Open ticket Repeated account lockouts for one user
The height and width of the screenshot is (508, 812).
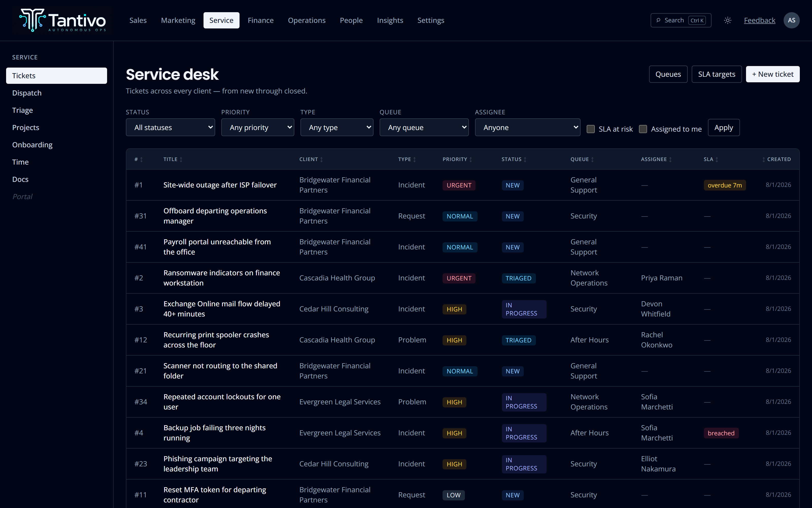222,402
